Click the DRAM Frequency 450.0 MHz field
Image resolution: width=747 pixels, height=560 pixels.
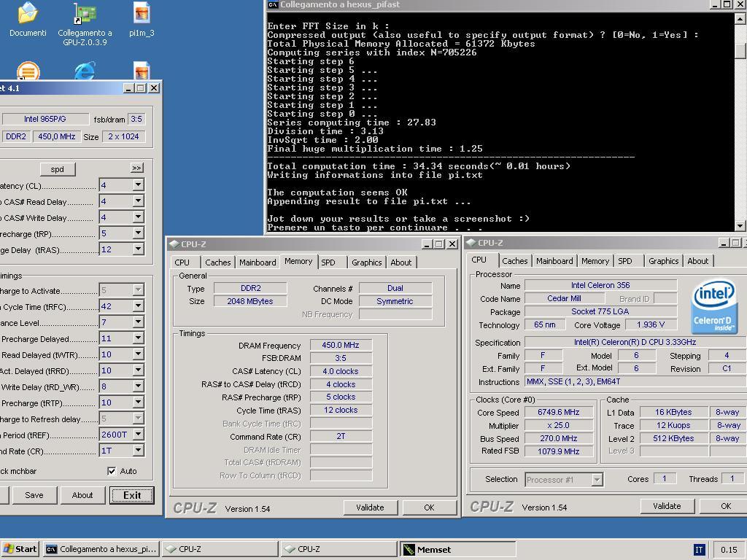click(341, 345)
